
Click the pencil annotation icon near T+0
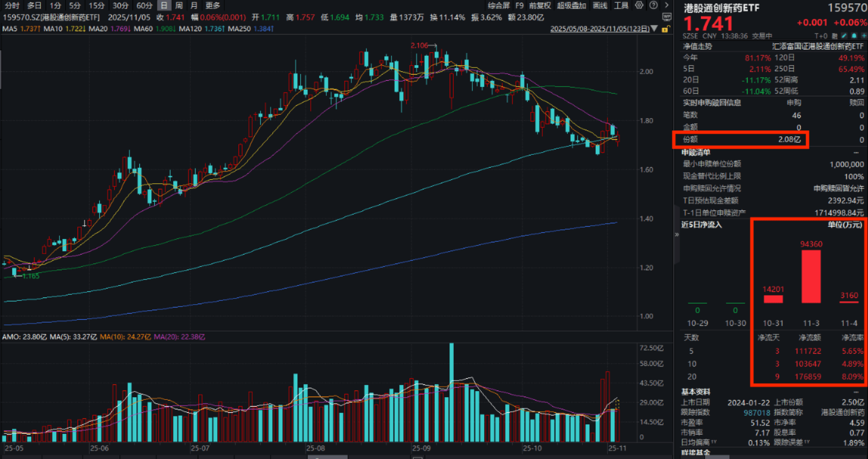coord(844,36)
